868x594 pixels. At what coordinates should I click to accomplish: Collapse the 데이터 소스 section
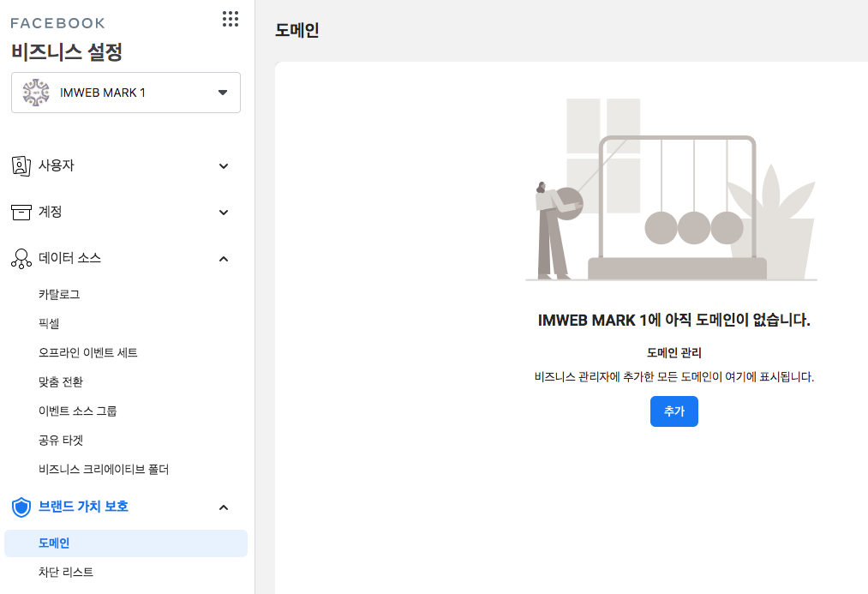click(x=223, y=258)
